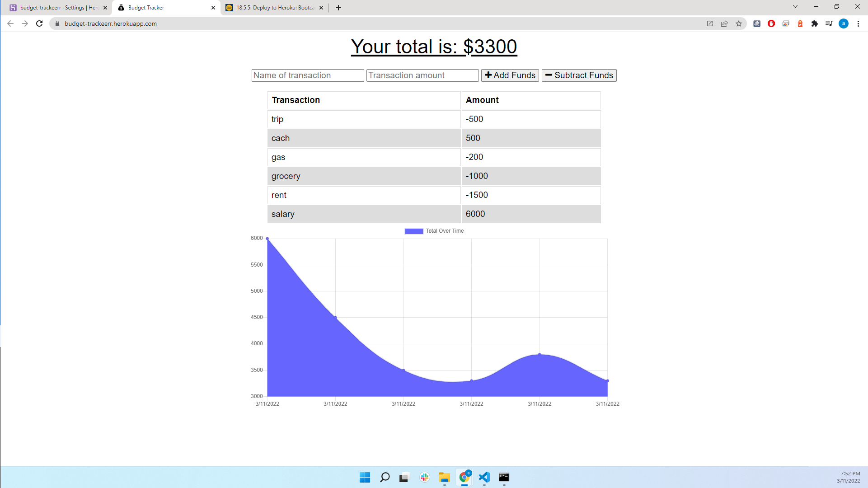Viewport: 868px width, 488px height.
Task: Select the 6000 data point on the chart
Action: click(x=267, y=238)
